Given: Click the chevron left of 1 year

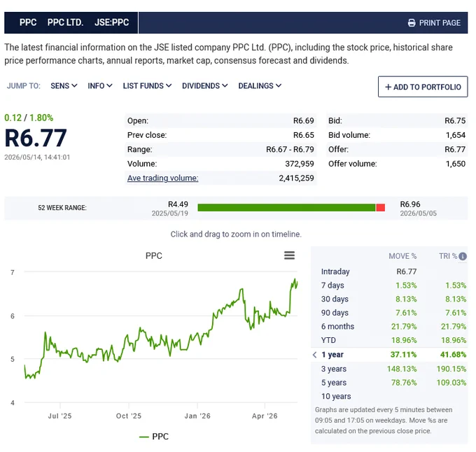Looking at the screenshot, I should [x=315, y=355].
